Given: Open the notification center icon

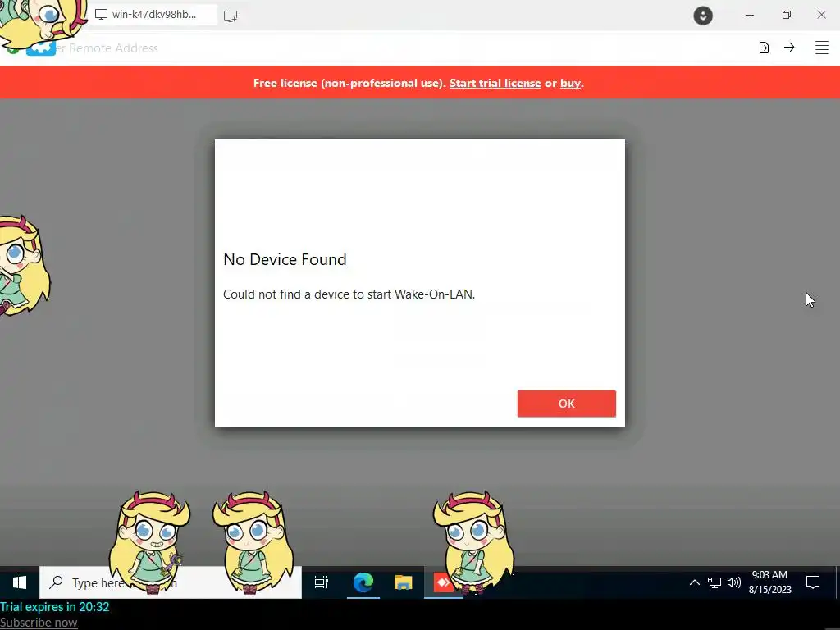Looking at the screenshot, I should (813, 582).
